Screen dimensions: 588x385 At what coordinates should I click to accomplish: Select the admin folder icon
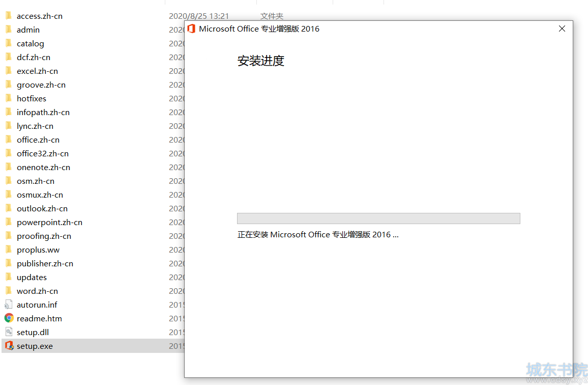coord(9,30)
